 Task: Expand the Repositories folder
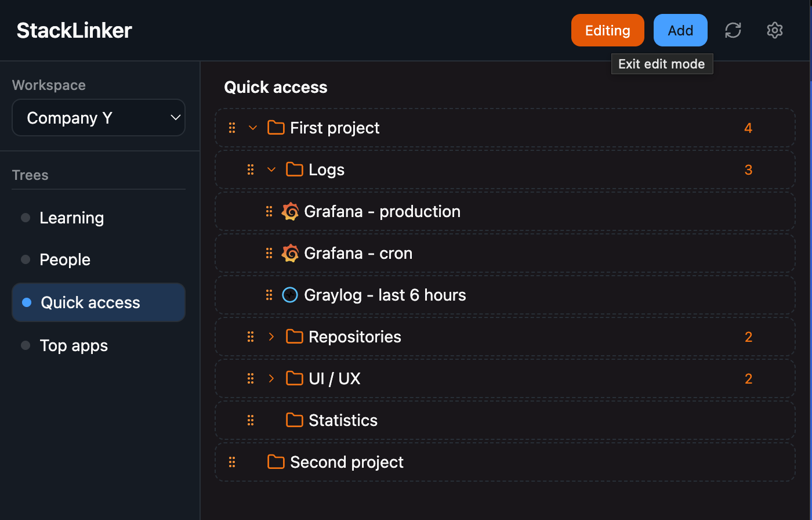click(271, 337)
